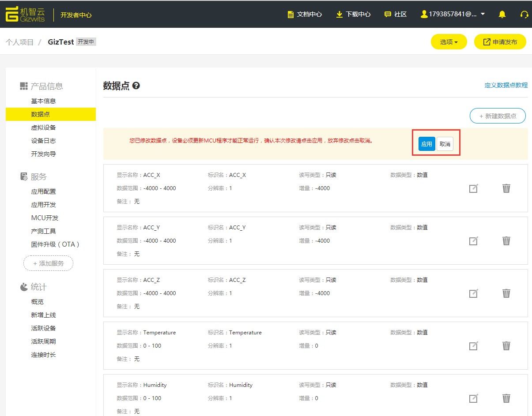532x416 pixels.
Task: Click trash icon for Humidity data point
Action: click(x=506, y=398)
